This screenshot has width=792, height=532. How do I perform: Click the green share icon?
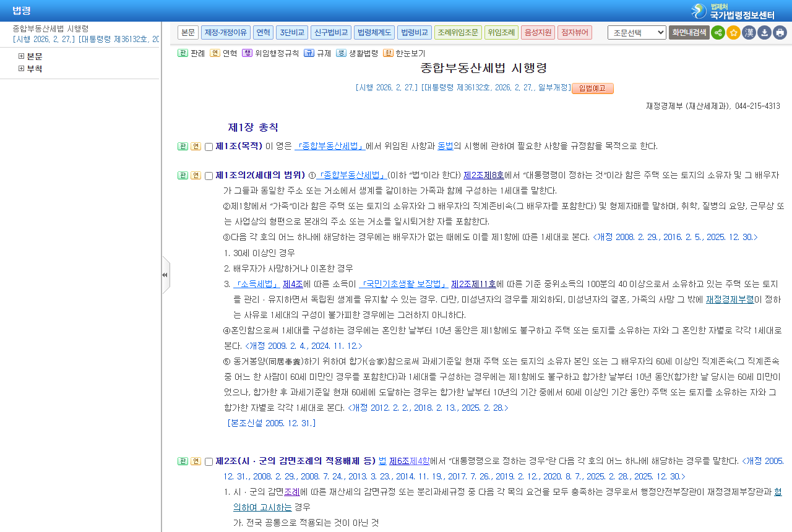pos(718,33)
